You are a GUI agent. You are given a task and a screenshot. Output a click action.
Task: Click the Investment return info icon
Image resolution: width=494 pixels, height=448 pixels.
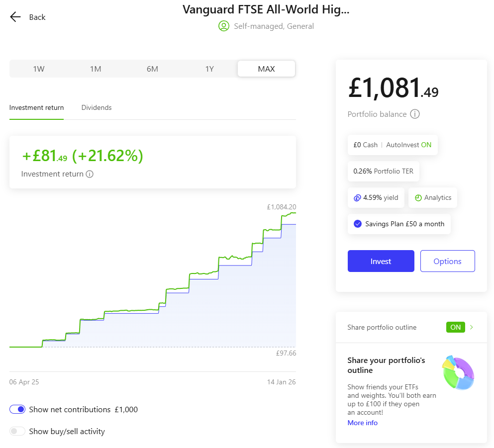(x=90, y=174)
